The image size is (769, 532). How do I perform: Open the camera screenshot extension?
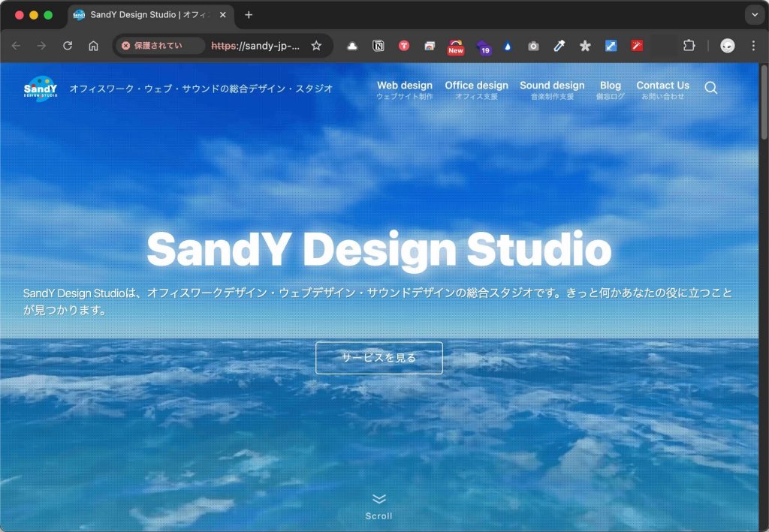[533, 46]
